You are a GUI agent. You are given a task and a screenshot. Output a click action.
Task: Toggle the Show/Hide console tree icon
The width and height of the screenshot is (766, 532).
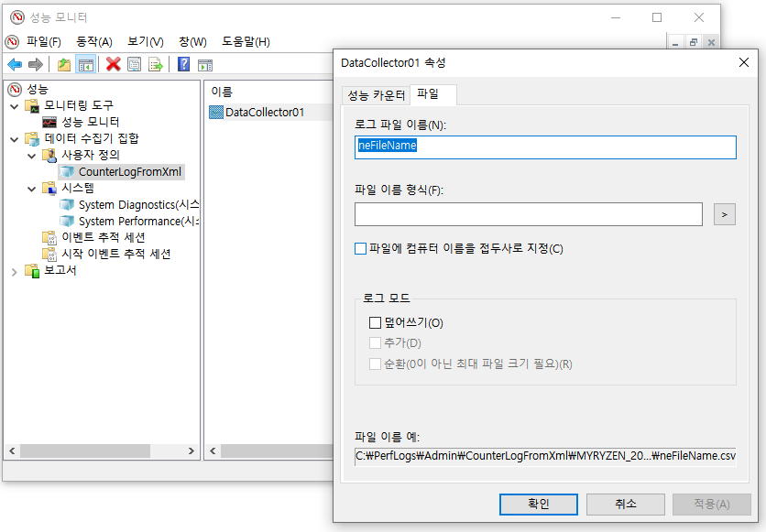tap(85, 64)
